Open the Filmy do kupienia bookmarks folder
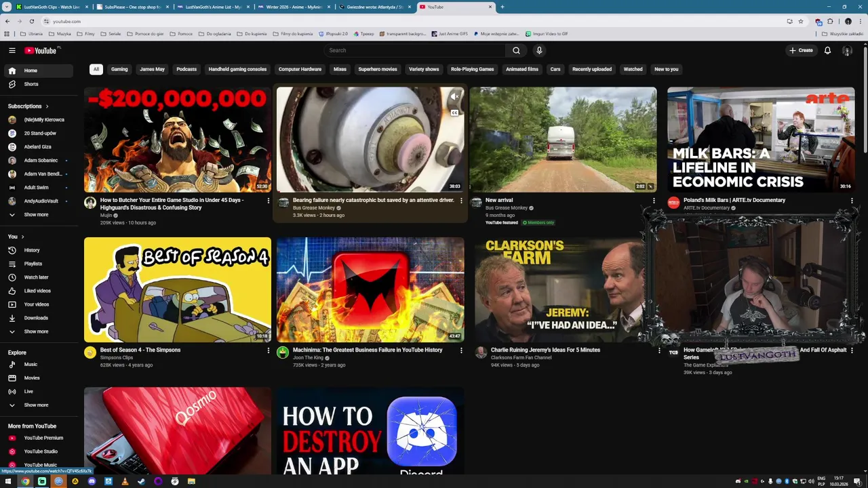The height and width of the screenshot is (488, 868). [x=292, y=33]
